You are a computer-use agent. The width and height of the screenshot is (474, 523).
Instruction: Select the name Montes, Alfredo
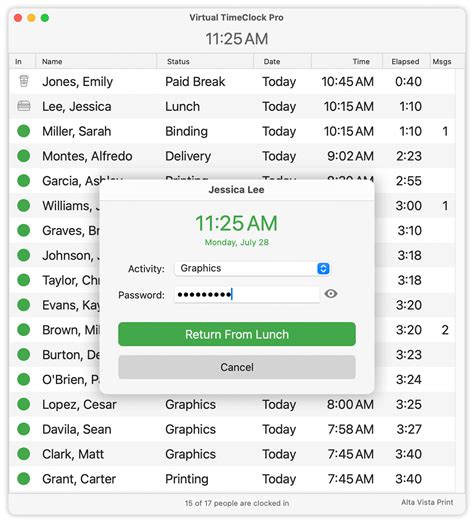[87, 156]
